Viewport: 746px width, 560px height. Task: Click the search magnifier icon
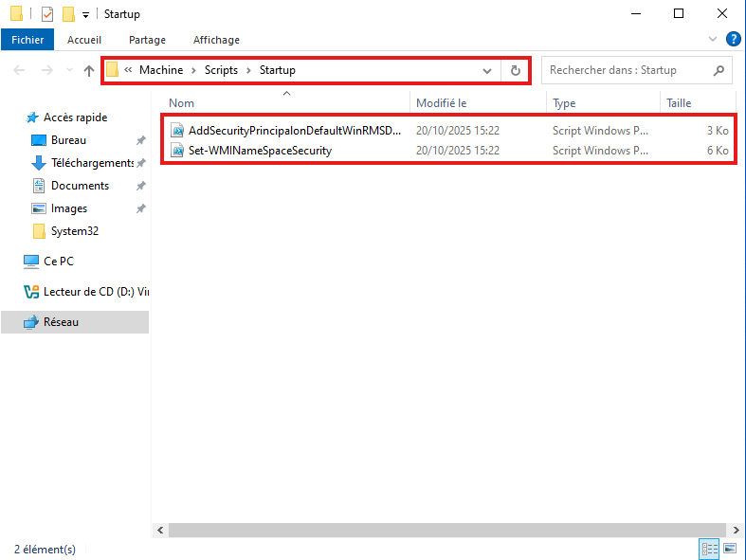click(719, 70)
